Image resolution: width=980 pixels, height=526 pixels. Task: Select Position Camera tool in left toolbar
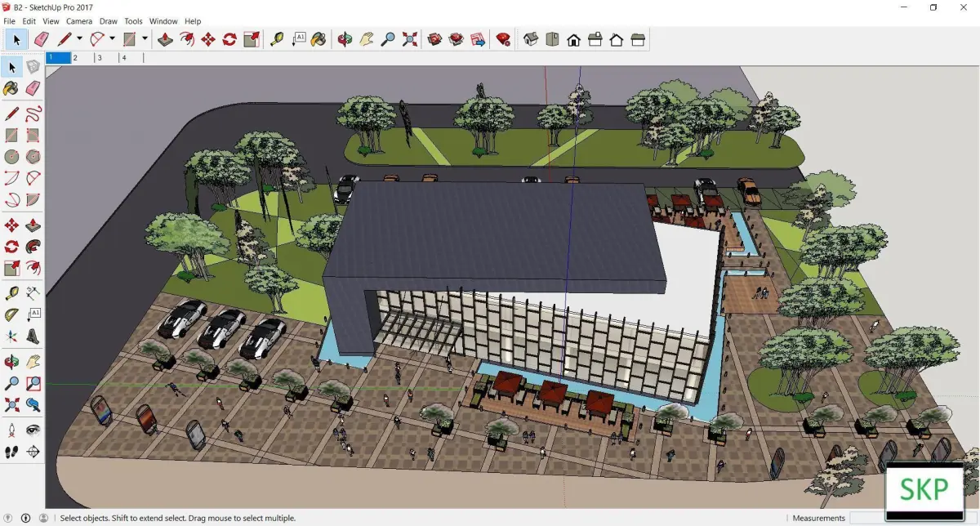pyautogui.click(x=11, y=430)
